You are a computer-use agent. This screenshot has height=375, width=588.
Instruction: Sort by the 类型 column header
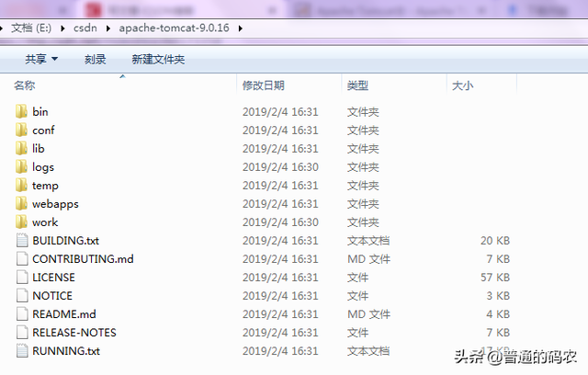click(x=357, y=85)
